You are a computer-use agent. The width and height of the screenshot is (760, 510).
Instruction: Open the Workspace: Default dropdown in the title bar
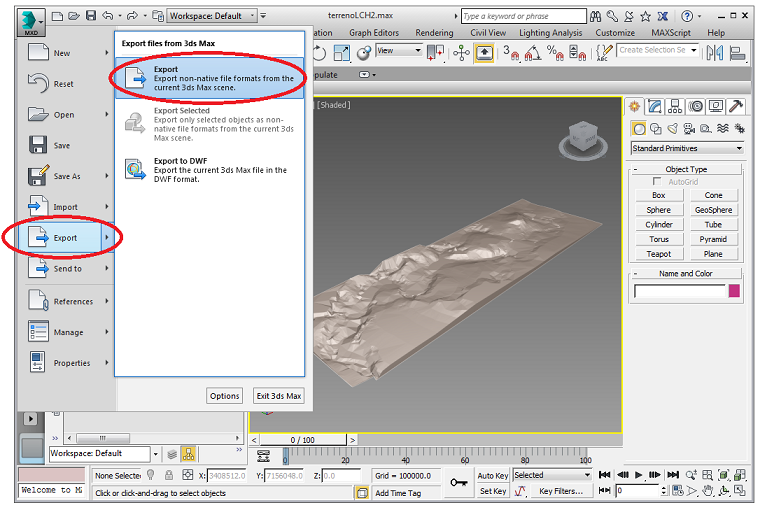211,16
